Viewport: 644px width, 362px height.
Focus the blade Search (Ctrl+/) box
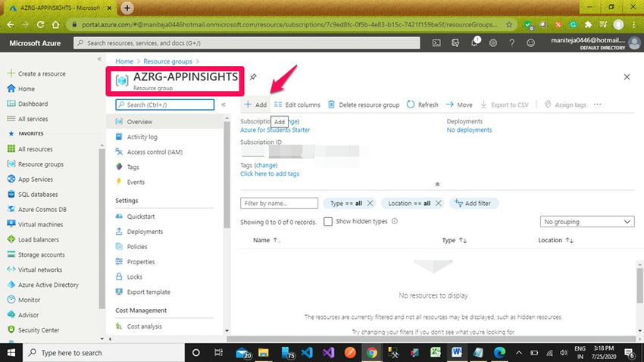(164, 105)
